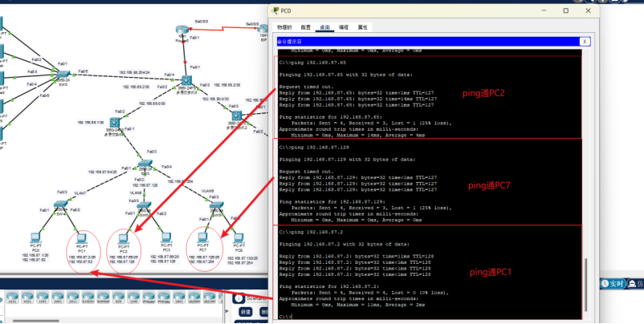Switch to 实时 realtime mode
The width and height of the screenshot is (644, 324).
tap(613, 283)
